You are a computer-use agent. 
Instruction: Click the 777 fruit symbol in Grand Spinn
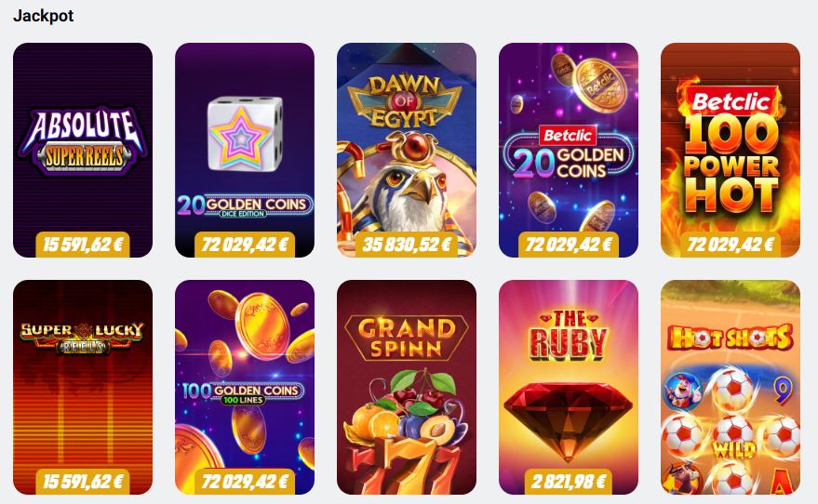(406, 467)
